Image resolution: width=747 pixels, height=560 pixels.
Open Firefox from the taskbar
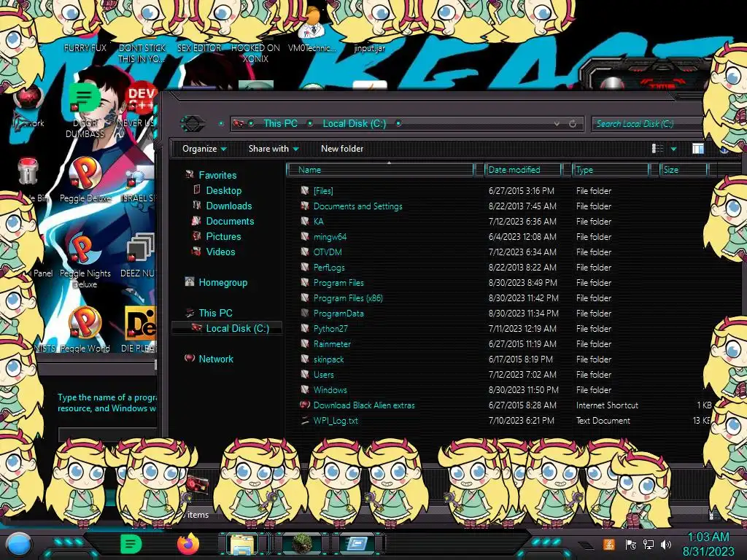tap(188, 544)
